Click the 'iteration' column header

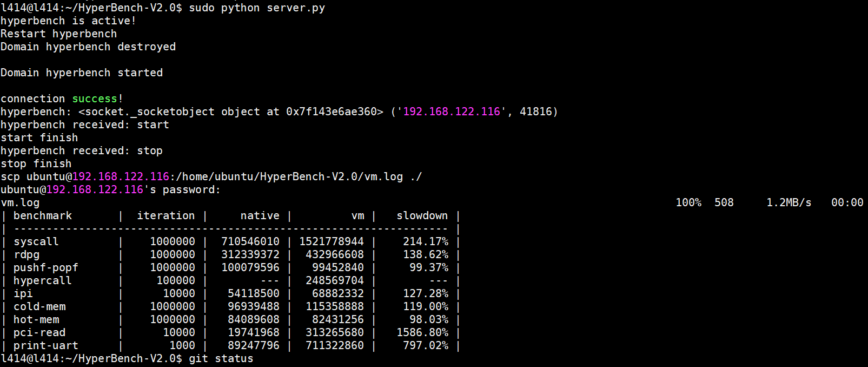point(165,215)
